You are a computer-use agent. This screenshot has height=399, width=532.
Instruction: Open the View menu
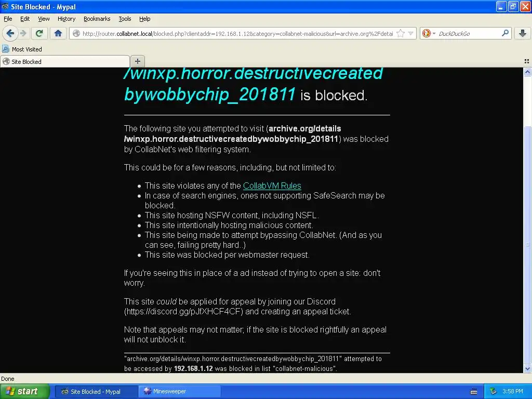pyautogui.click(x=44, y=19)
